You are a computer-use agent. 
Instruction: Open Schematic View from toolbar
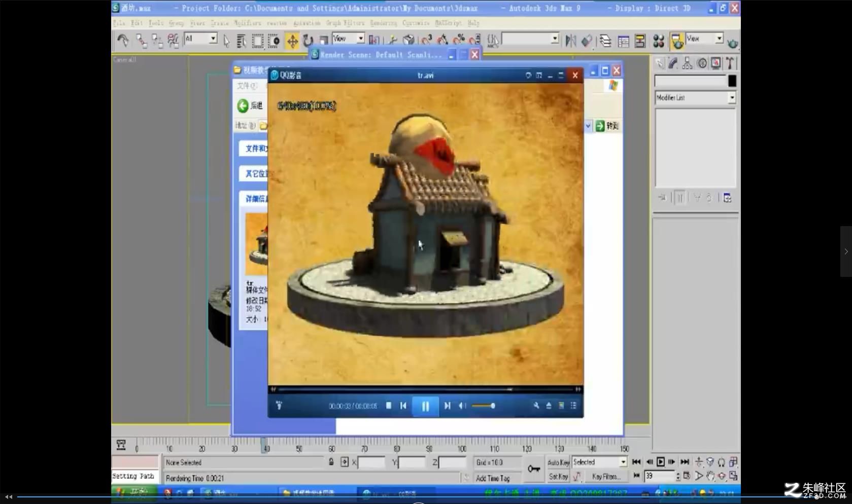(640, 41)
